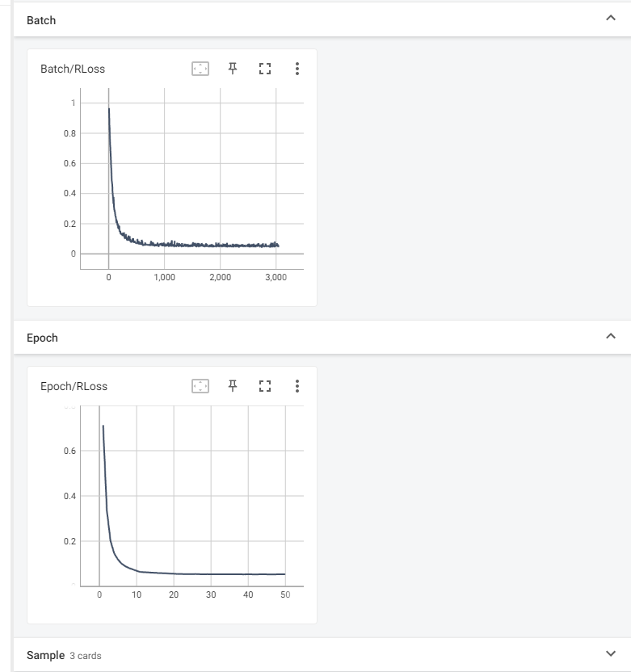
Task: Collapse the Batch section with its chevron
Action: coord(610,19)
